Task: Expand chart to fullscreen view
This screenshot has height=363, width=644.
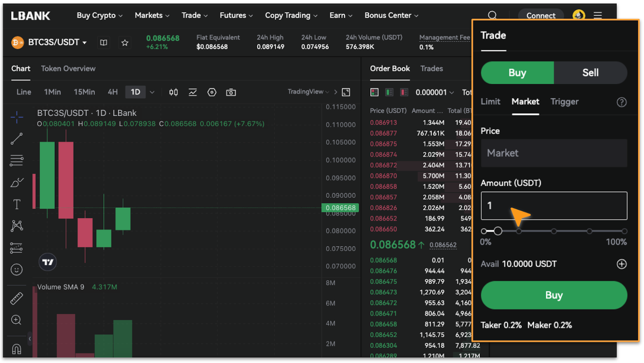Action: point(345,92)
